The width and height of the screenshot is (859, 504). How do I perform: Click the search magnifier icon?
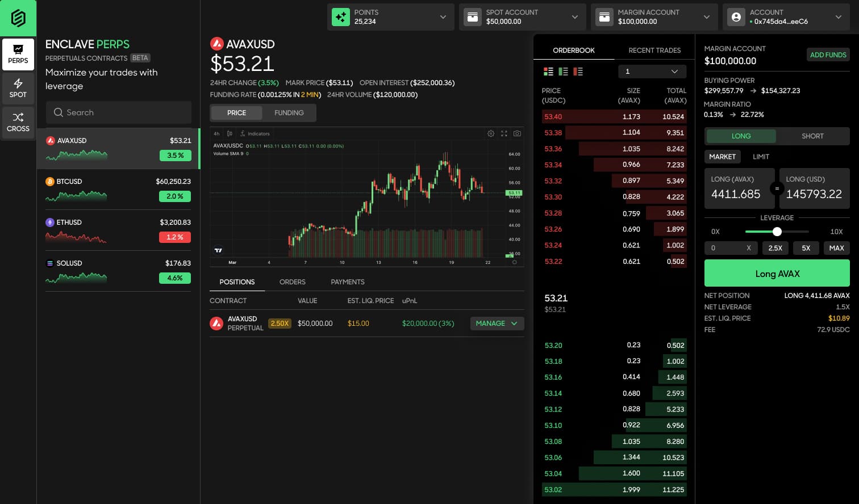coord(58,112)
